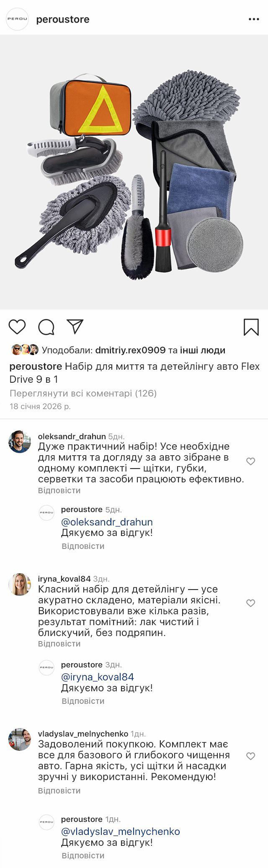Image resolution: width=268 pixels, height=868 pixels.
Task: Open the three-dots post options menu
Action: pyautogui.click(x=254, y=19)
